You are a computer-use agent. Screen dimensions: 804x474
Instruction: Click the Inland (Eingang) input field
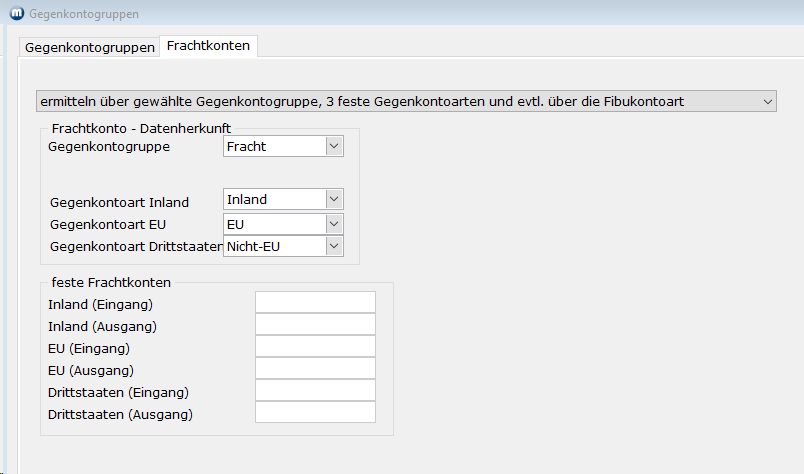pos(315,303)
